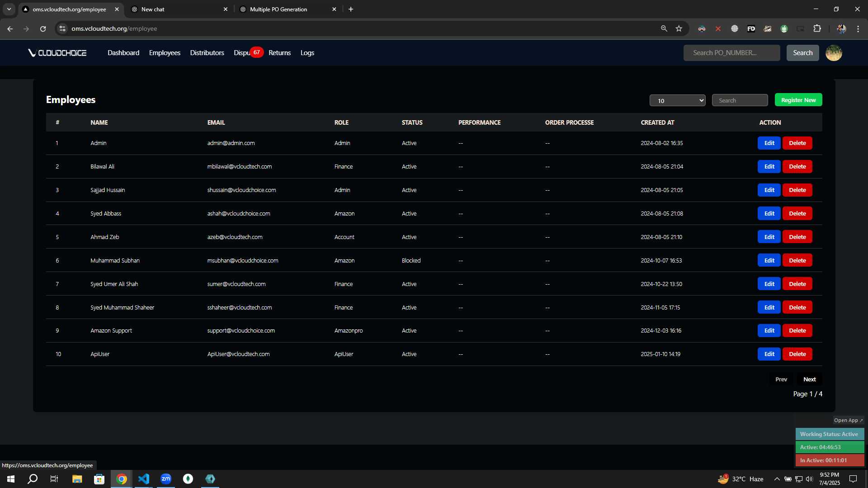Viewport: 868px width, 488px height.
Task: Open Windows search on taskbar
Action: coord(33,479)
